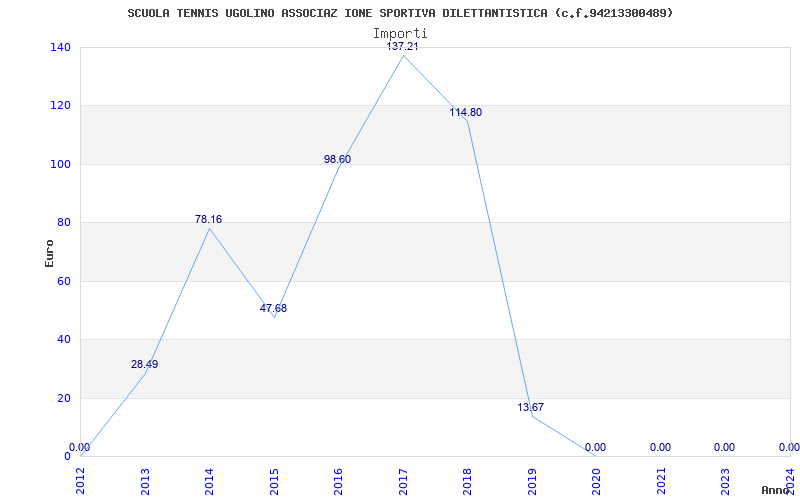Select the 2013 x-axis year label
The width and height of the screenshot is (800, 500).
145,481
